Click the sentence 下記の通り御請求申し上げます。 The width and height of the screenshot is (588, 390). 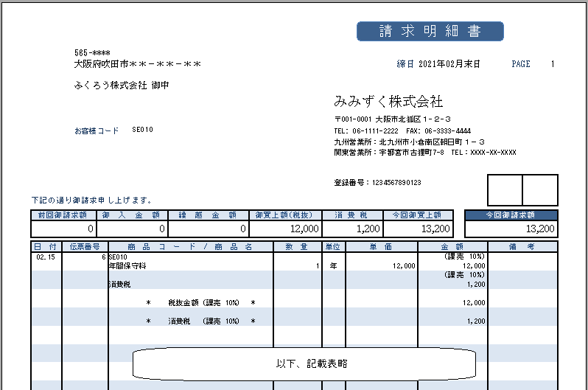tap(91, 200)
